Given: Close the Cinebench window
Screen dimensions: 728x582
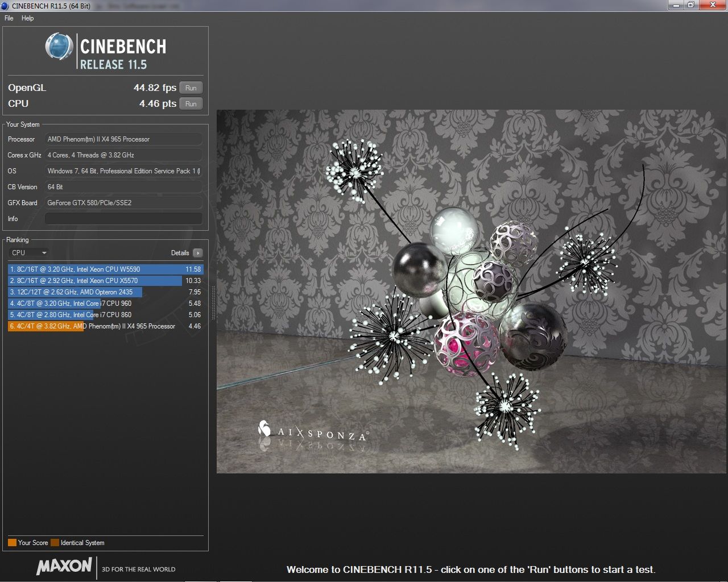Looking at the screenshot, I should click(x=712, y=5).
